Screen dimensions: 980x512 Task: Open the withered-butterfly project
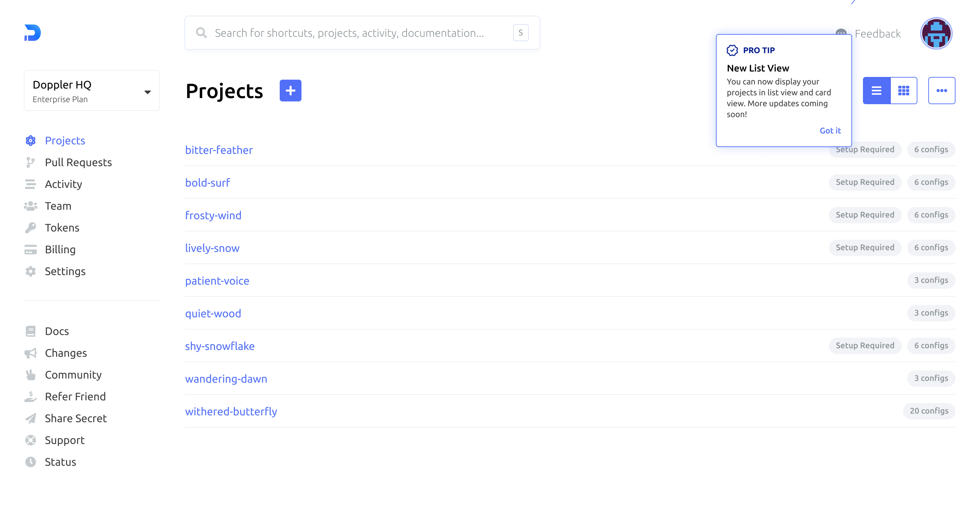[231, 411]
